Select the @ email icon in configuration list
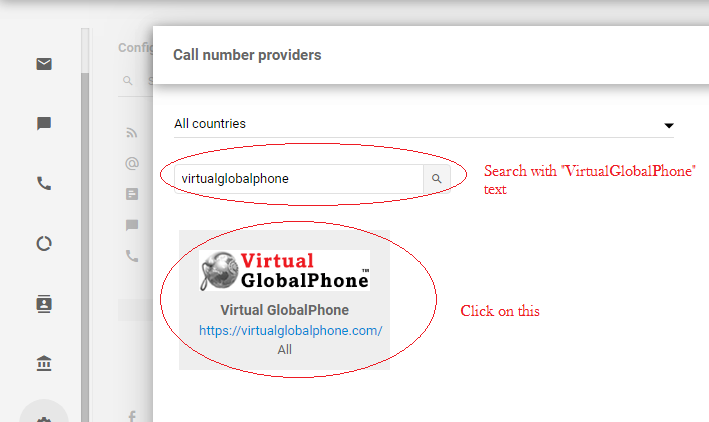The width and height of the screenshot is (709, 422). pos(132,163)
